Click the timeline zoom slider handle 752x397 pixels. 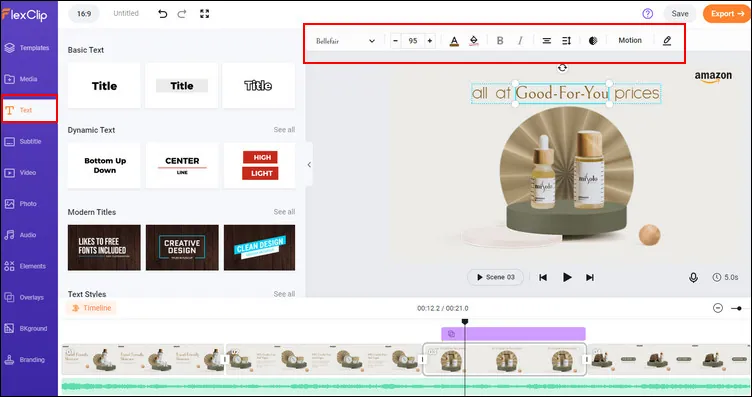pos(740,308)
